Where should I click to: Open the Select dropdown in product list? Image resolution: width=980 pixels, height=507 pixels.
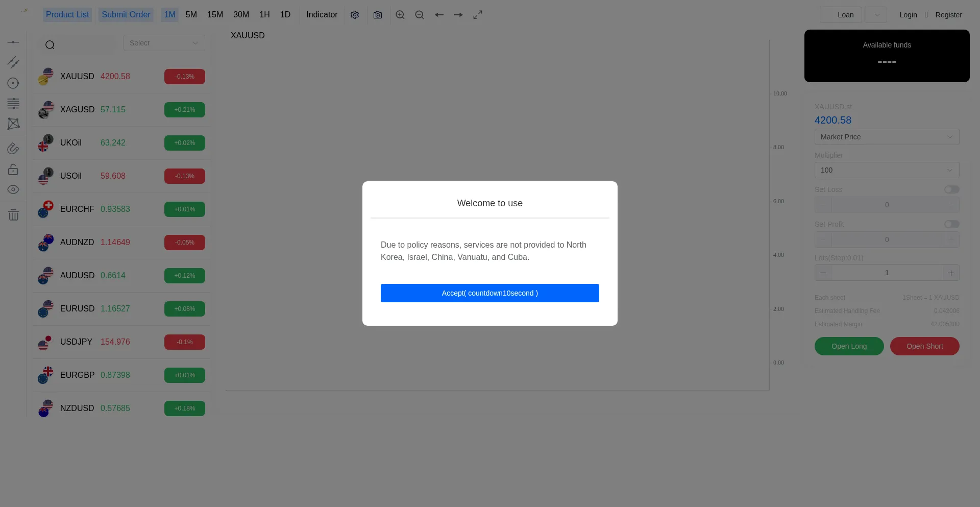[164, 43]
